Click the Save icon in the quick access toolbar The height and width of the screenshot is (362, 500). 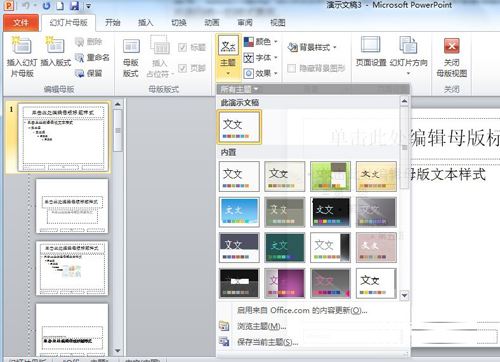tap(75, 6)
